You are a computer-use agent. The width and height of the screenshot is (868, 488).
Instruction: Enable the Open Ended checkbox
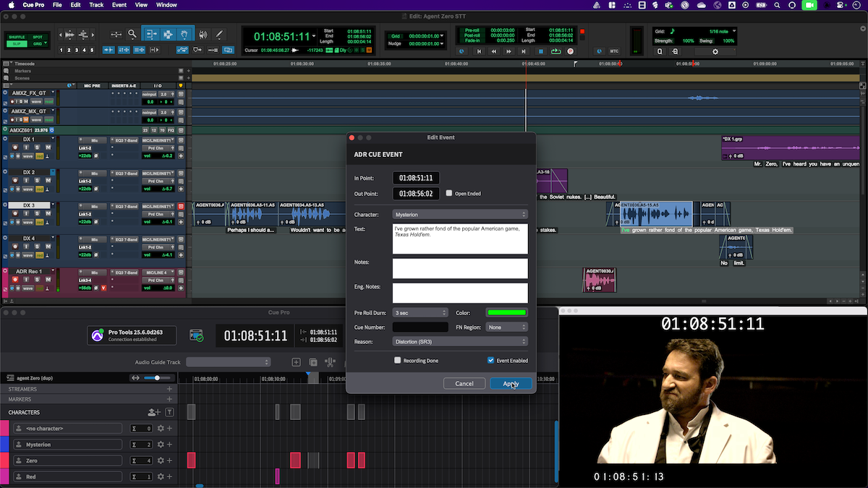coord(449,194)
